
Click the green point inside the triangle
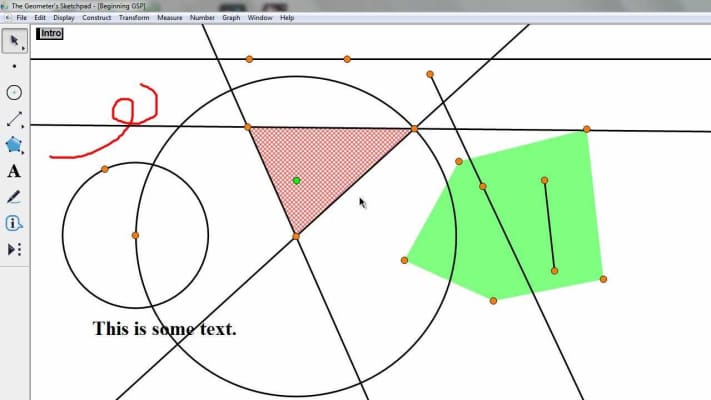[296, 181]
